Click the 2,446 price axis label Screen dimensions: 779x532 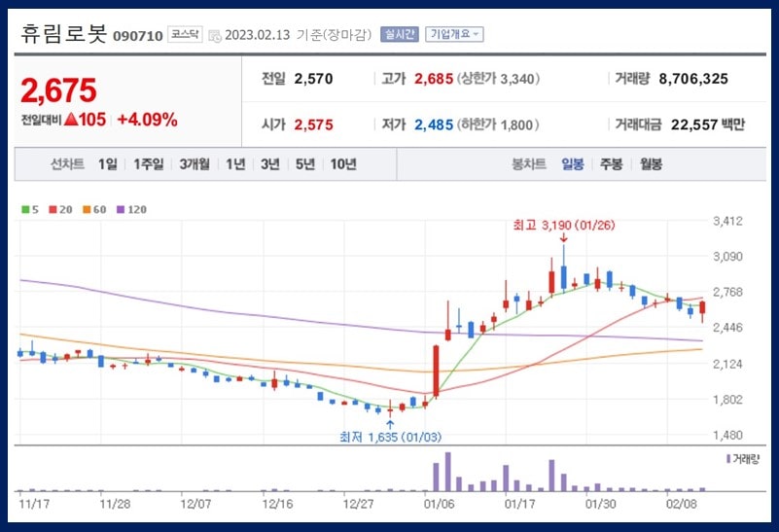(727, 328)
